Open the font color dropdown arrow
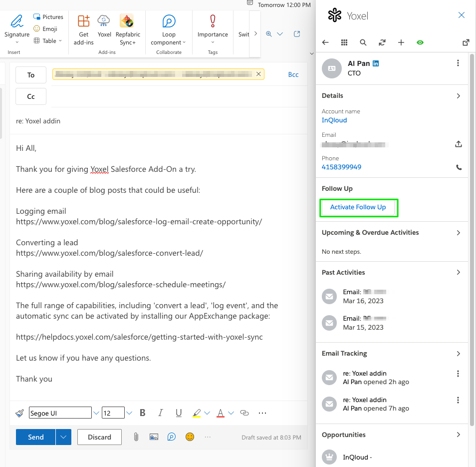This screenshot has height=467, width=476. pyautogui.click(x=231, y=413)
